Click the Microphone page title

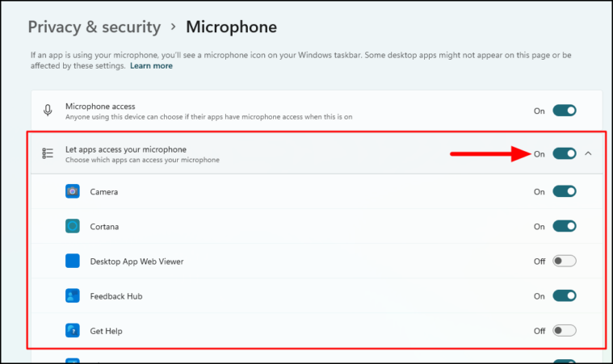[x=231, y=27]
